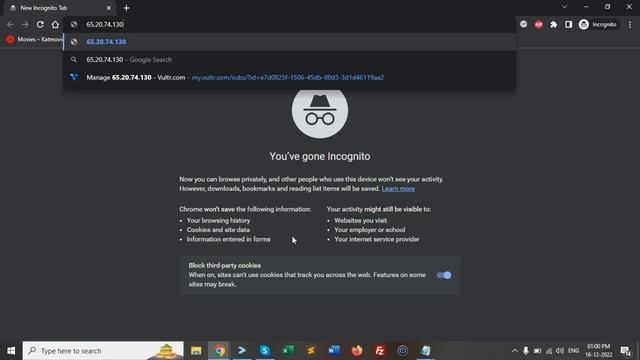Screen dimensions: 640x360
Task: Click the Your employer or school bullet
Action: [x=370, y=230]
